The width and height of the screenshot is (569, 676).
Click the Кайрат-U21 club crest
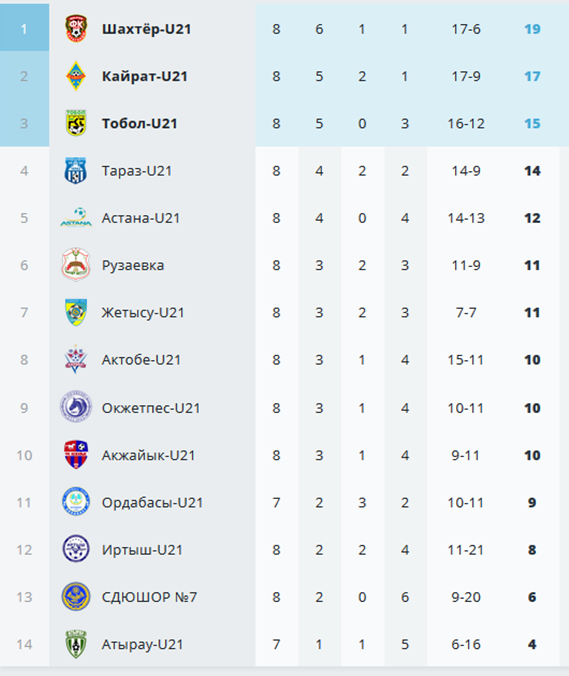(76, 76)
